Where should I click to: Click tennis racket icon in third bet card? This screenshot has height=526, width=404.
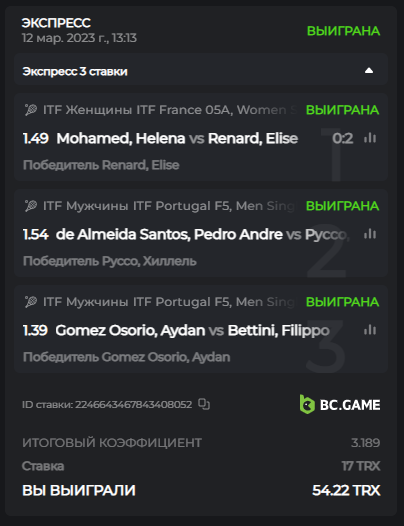tap(31, 302)
